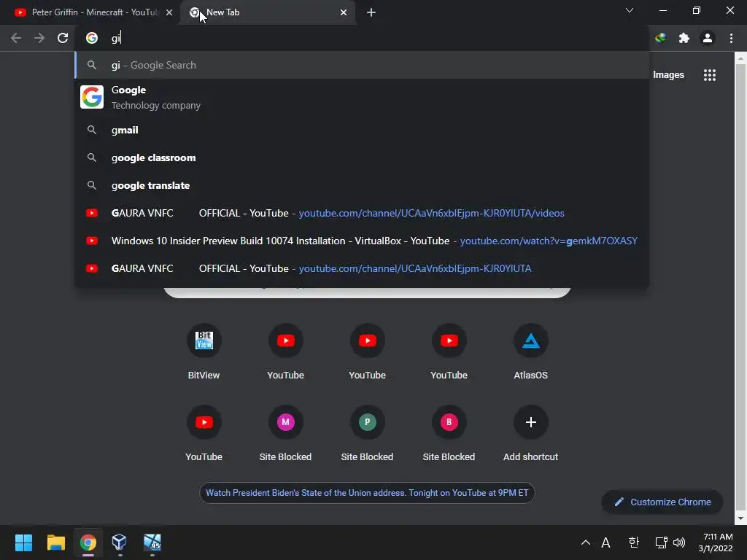Image resolution: width=747 pixels, height=560 pixels.
Task: Open the middle YouTube shortcut in top row
Action: pos(368,351)
